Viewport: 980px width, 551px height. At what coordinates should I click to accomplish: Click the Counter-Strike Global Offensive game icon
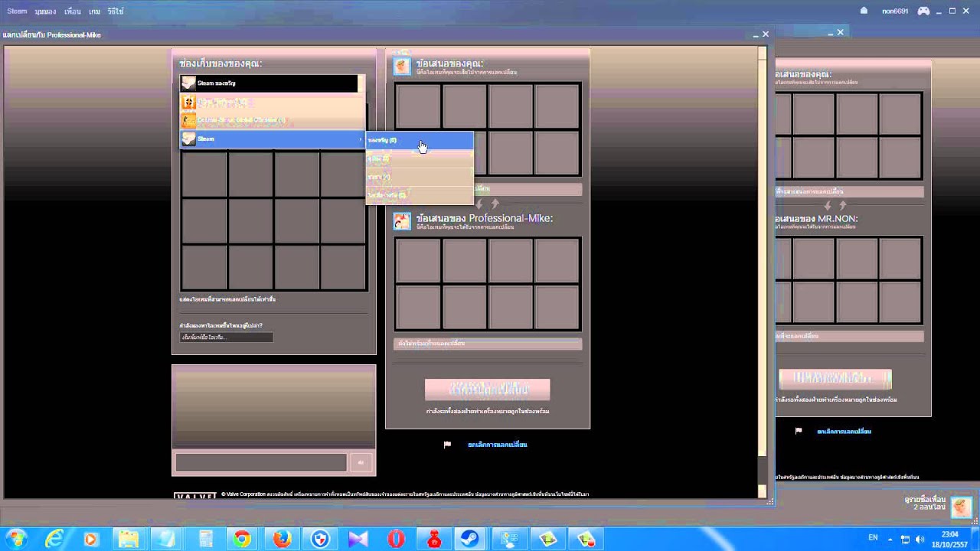[188, 120]
